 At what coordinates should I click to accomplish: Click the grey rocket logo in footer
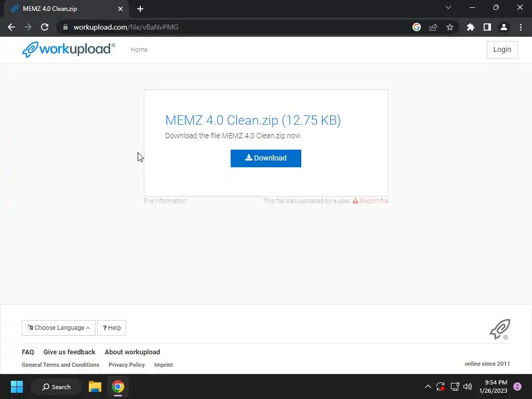tap(500, 329)
